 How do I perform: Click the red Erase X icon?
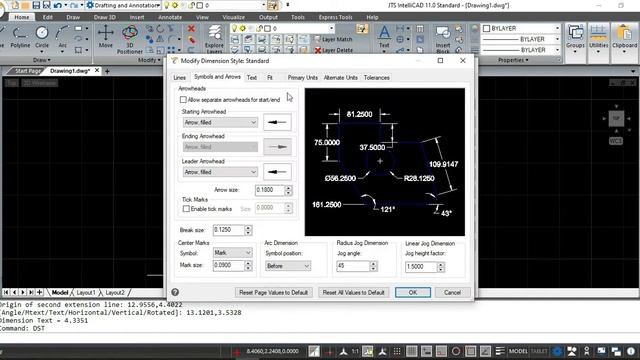(x=191, y=29)
